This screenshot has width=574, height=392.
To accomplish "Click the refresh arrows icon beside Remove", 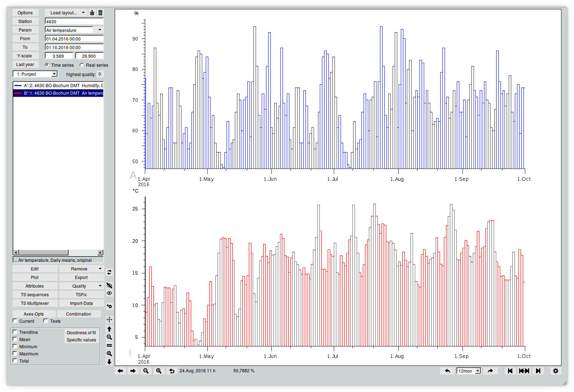I will pos(109,273).
